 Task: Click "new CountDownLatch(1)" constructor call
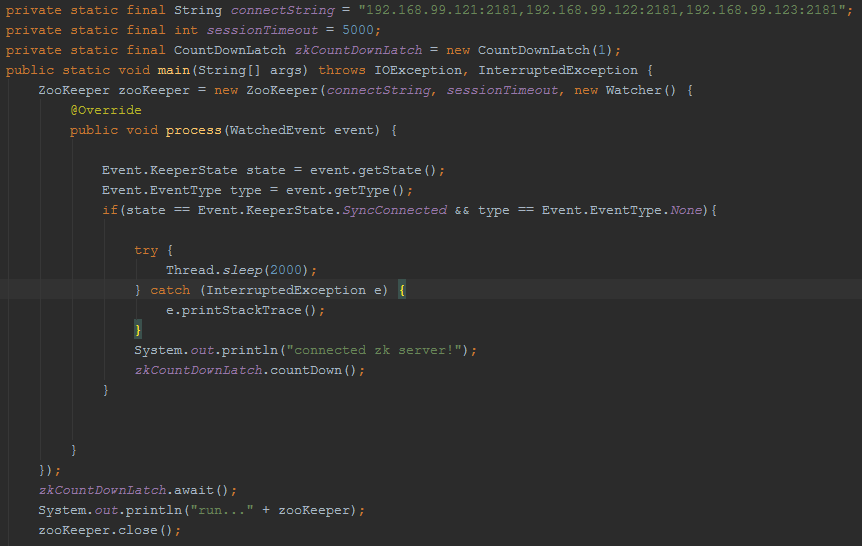coord(529,50)
